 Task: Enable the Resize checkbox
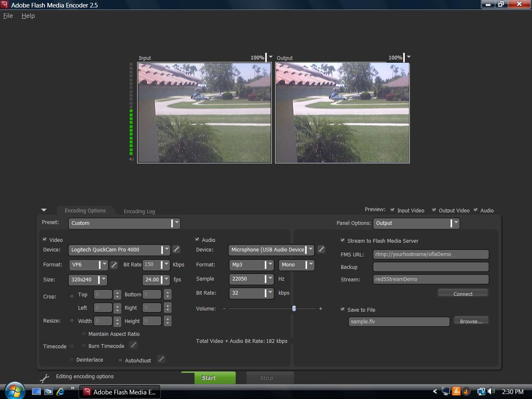click(71, 320)
